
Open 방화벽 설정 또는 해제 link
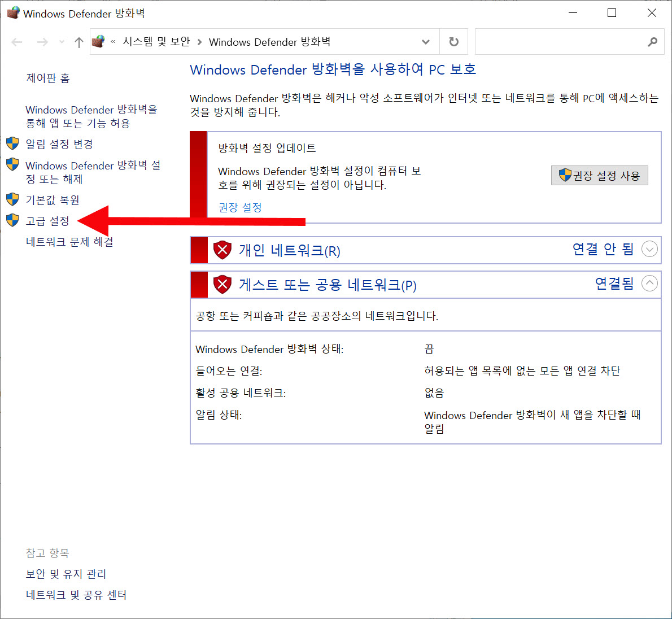[x=93, y=172]
